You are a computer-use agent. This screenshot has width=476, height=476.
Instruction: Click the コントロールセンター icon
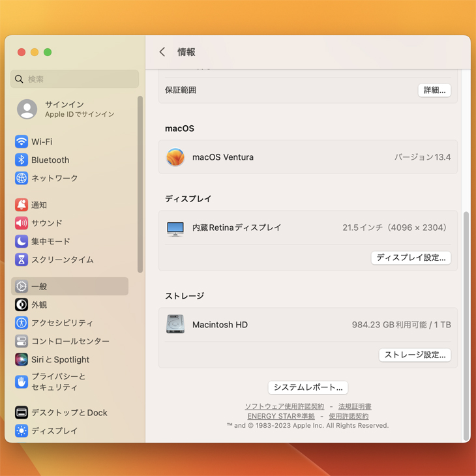(x=22, y=341)
